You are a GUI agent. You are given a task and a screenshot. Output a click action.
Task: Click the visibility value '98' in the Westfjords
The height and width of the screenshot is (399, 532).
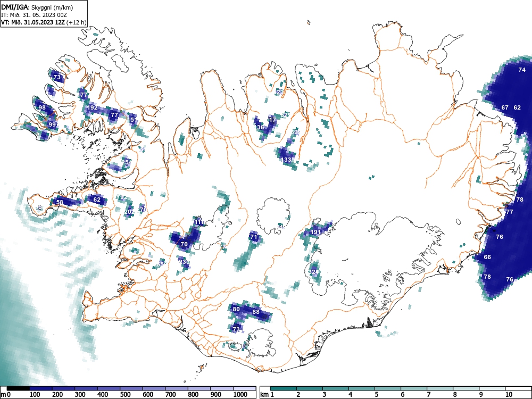point(42,108)
